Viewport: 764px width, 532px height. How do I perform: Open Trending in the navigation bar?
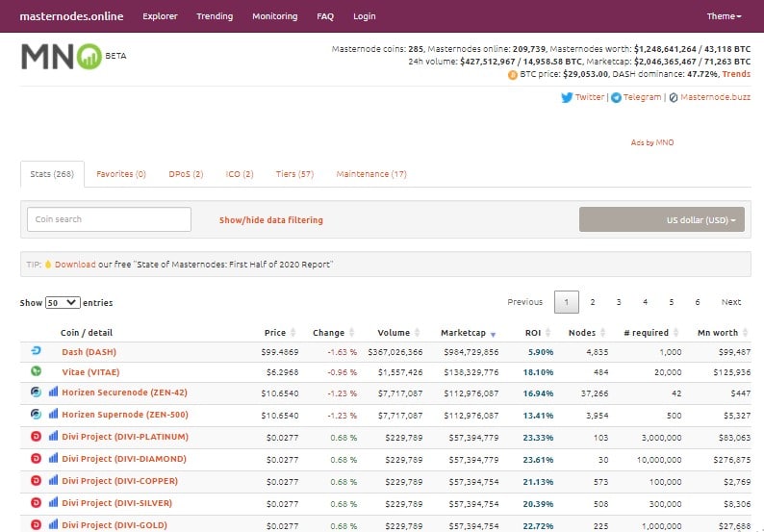tap(215, 16)
